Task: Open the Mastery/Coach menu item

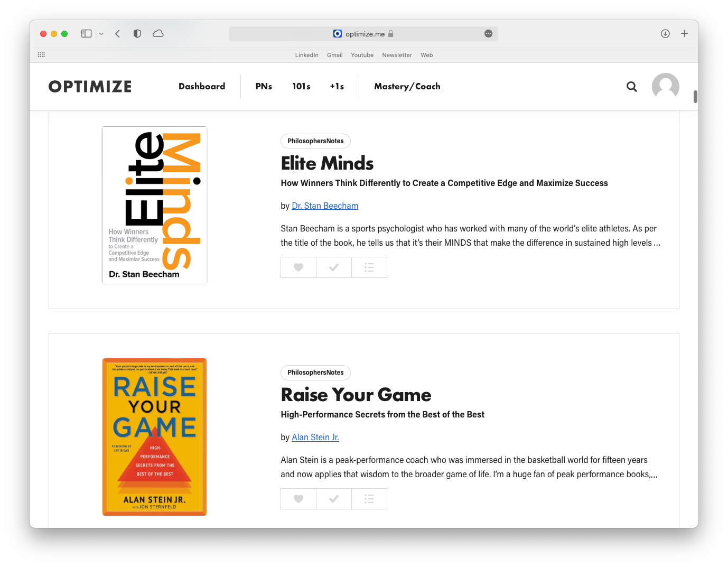Action: tap(407, 87)
